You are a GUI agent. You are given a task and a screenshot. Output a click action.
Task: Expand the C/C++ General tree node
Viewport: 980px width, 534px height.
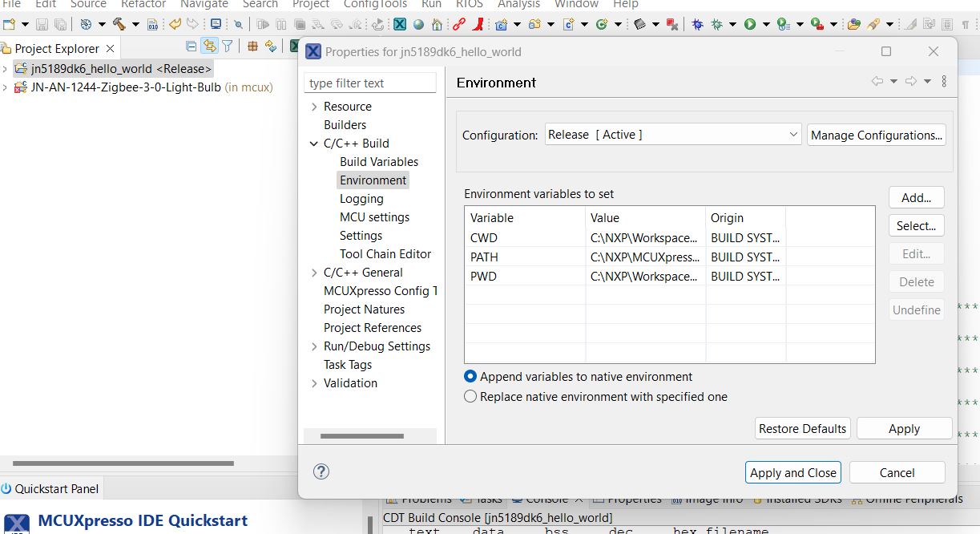click(314, 273)
